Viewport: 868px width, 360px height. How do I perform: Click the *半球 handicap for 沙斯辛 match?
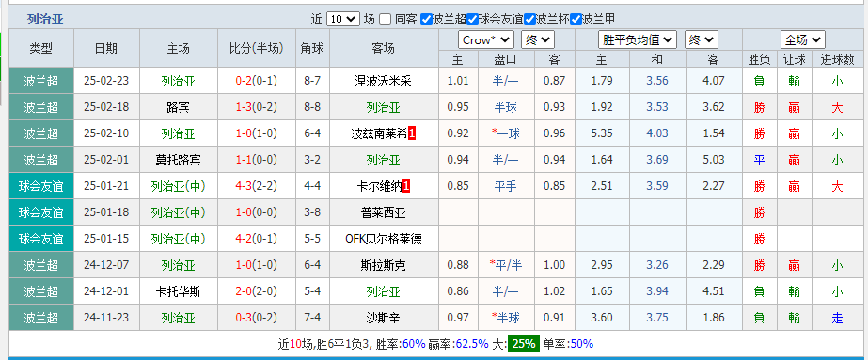point(505,318)
